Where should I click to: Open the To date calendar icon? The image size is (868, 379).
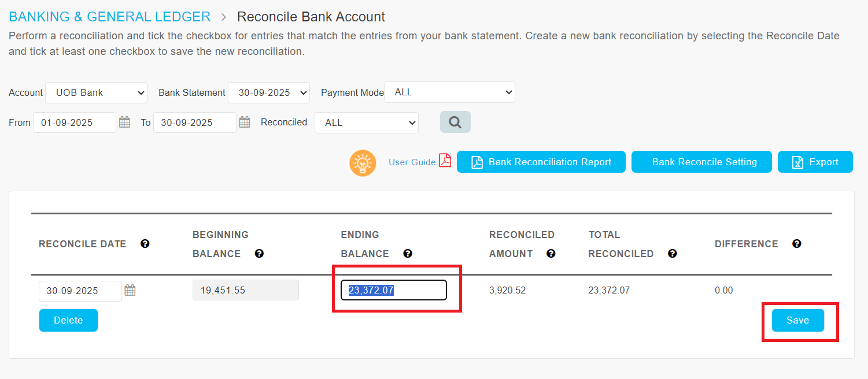click(245, 122)
